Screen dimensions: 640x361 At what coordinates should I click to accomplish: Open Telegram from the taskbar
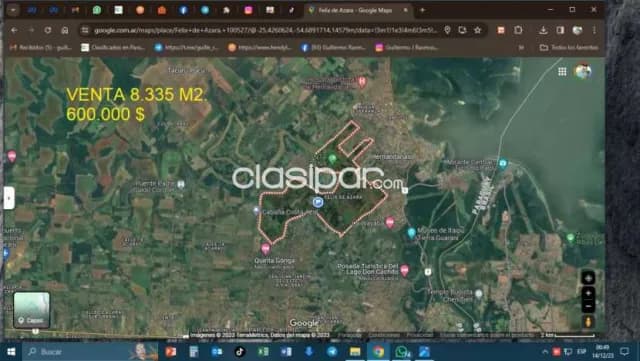[332, 352]
